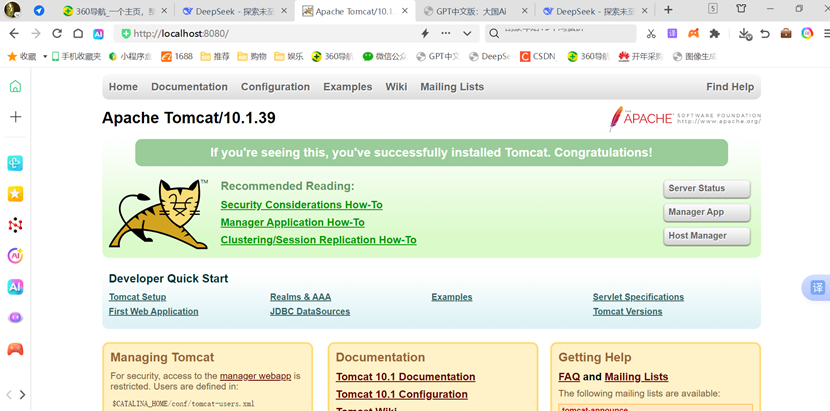
Task: Open the 1688 bookmark
Action: tap(177, 56)
